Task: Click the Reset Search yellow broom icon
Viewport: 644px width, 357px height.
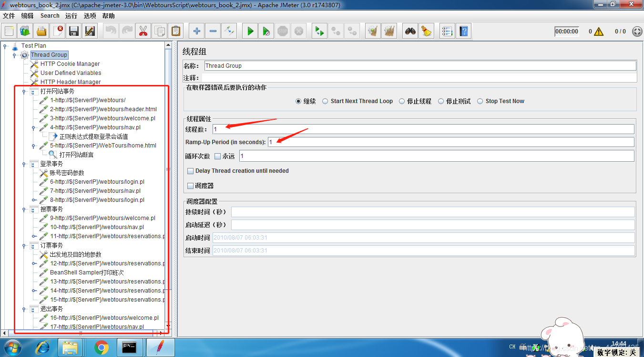Action: [427, 31]
